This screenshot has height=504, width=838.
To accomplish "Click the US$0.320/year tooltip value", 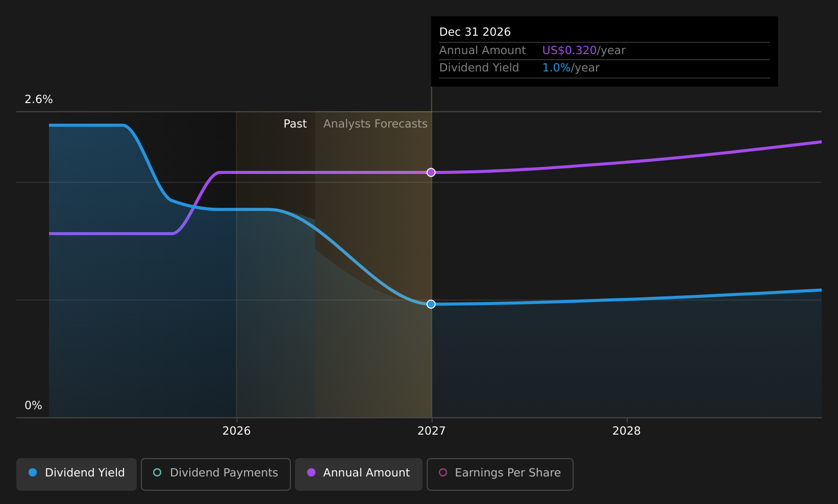I will click(x=584, y=51).
